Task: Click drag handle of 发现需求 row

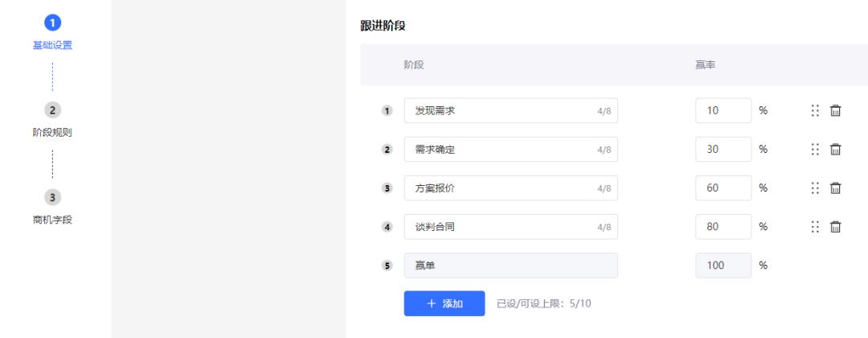Action: pyautogui.click(x=815, y=111)
